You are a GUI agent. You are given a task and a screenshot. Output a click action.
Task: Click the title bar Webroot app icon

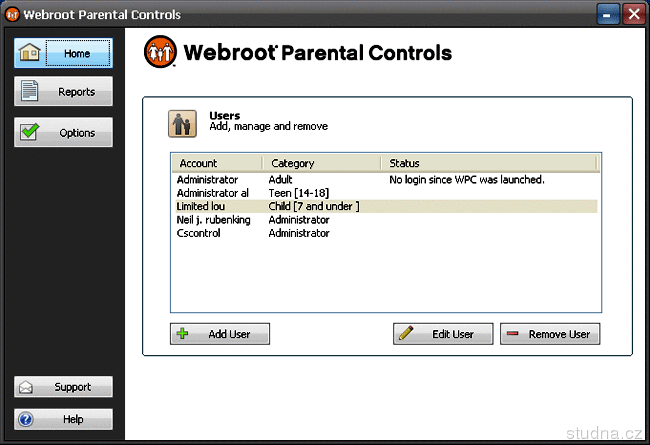coord(12,14)
